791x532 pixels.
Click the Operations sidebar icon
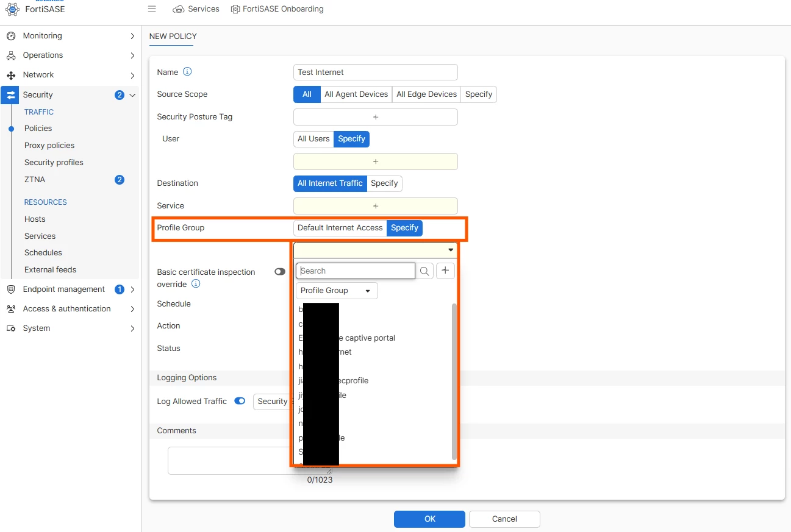[x=11, y=55]
